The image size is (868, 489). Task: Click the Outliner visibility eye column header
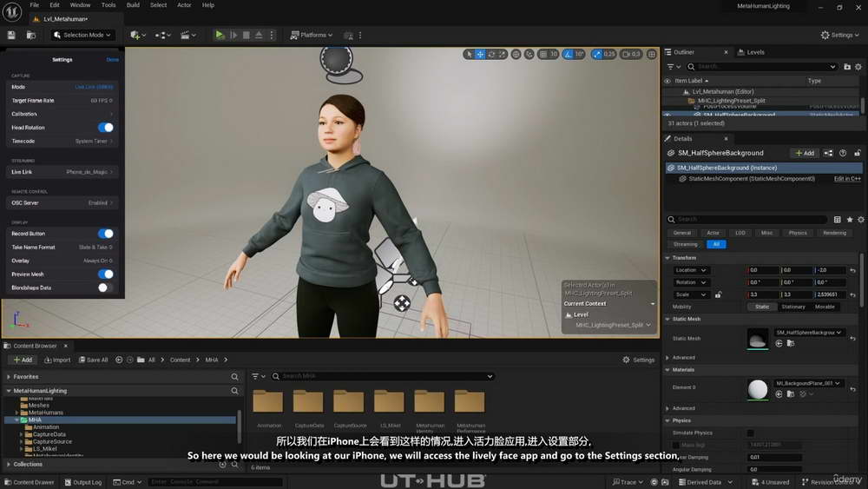[667, 81]
